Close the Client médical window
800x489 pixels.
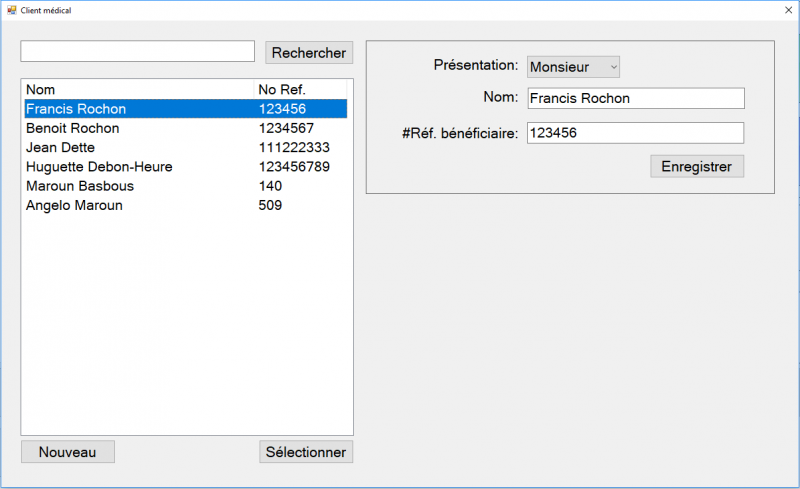point(786,9)
